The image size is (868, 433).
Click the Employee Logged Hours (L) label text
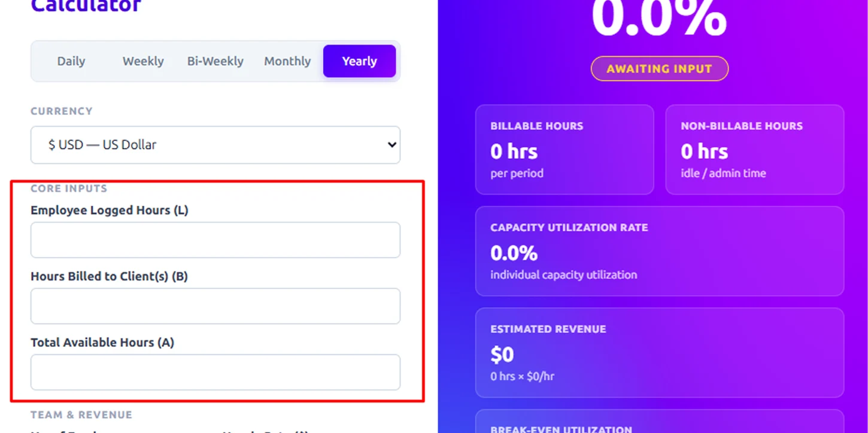[x=110, y=211]
